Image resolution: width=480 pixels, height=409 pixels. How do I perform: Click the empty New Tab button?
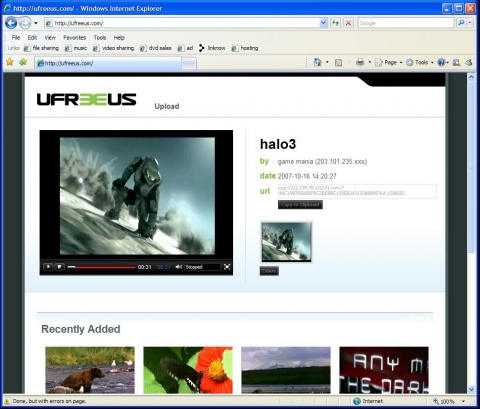[189, 63]
